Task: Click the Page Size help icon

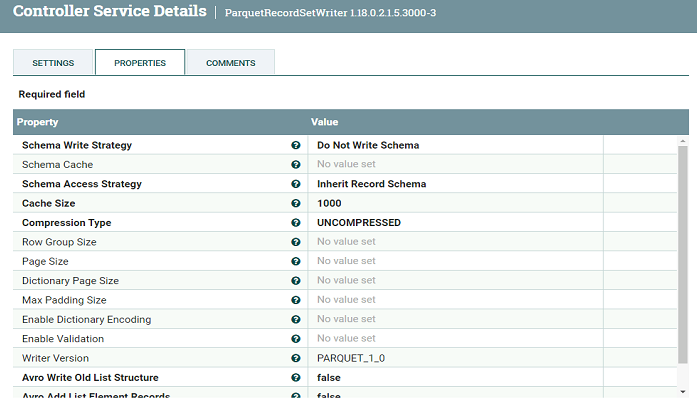Action: (x=296, y=261)
